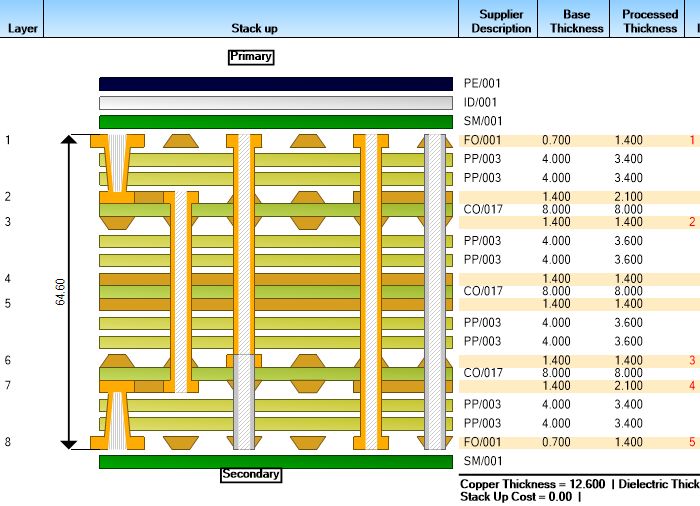Image resolution: width=700 pixels, height=506 pixels.
Task: Click FO/001 text on layer 1 row
Action: click(483, 140)
